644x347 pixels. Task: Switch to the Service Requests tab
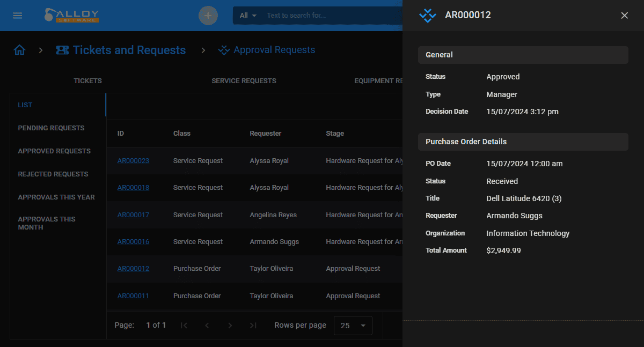pos(244,81)
